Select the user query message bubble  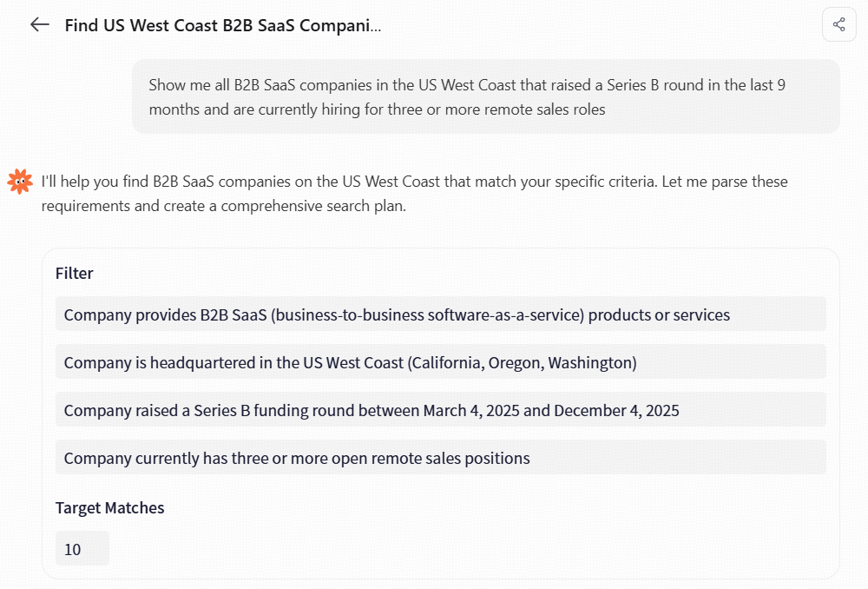485,96
